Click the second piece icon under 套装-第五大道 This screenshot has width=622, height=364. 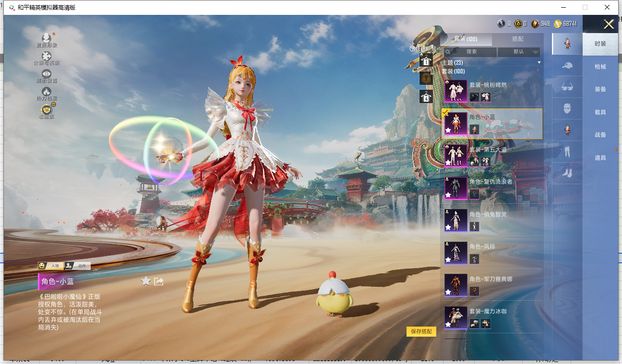pyautogui.click(x=486, y=162)
